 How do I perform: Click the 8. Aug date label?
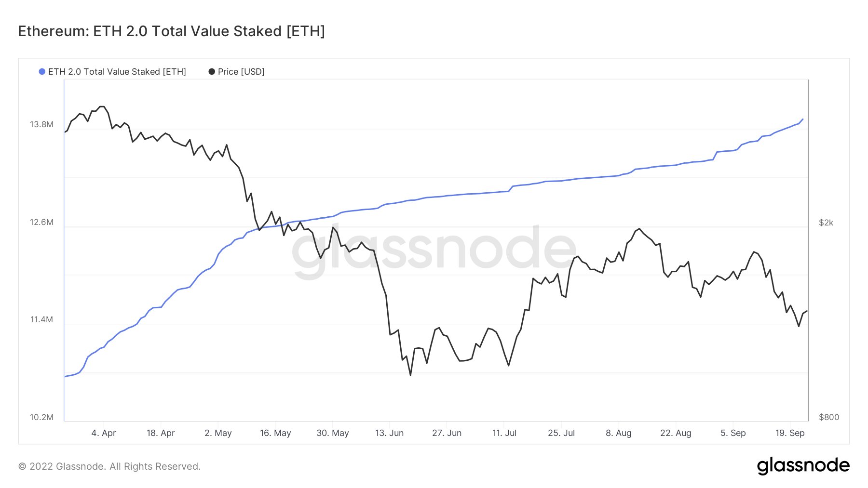coord(619,433)
